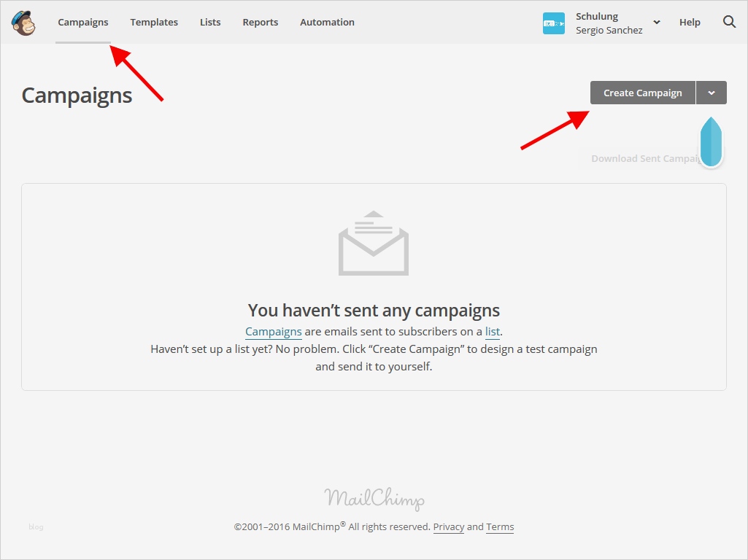This screenshot has width=748, height=560.
Task: Switch to the Templates navigation tab
Action: (153, 23)
